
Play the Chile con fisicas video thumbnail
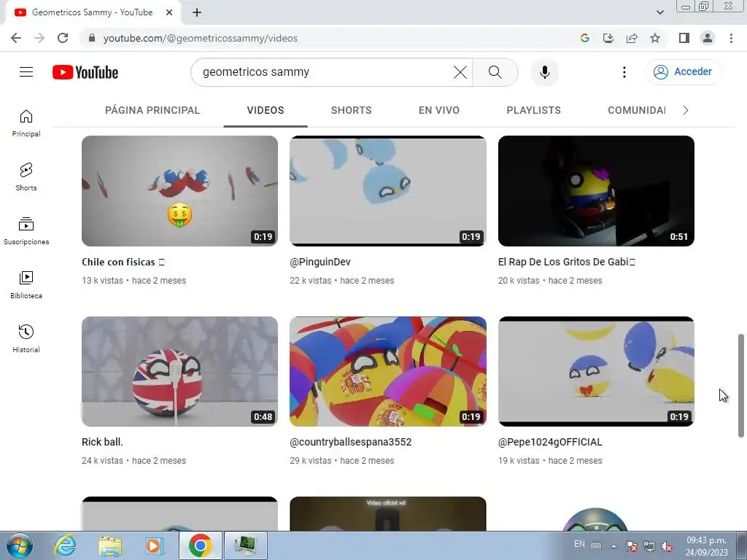pos(179,191)
